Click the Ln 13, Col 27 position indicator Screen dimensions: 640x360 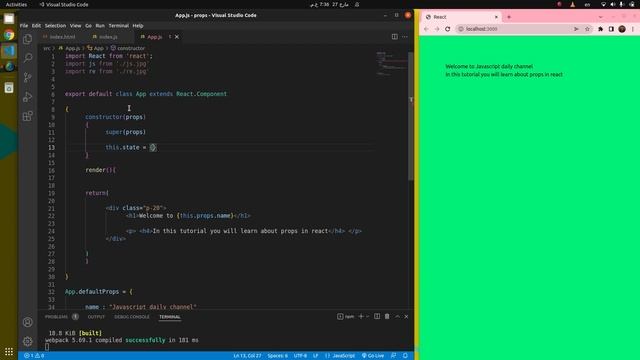(247, 356)
